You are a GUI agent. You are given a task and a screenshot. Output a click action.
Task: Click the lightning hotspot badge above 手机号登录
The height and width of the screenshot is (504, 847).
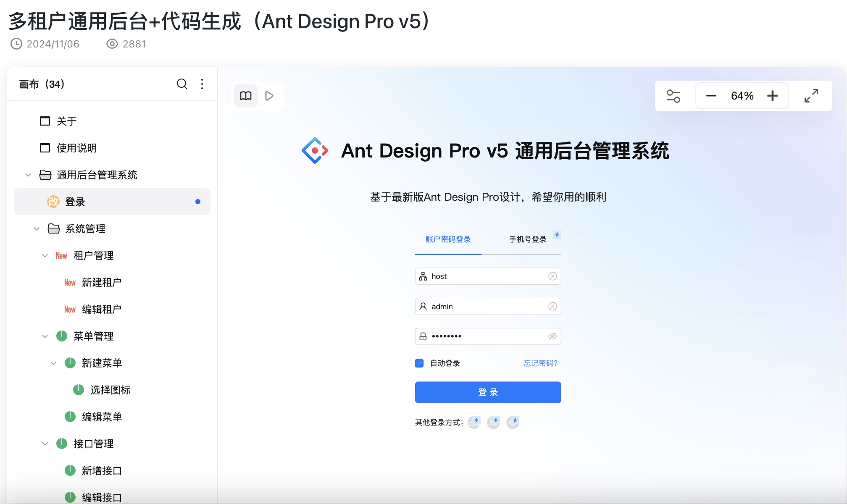(557, 235)
